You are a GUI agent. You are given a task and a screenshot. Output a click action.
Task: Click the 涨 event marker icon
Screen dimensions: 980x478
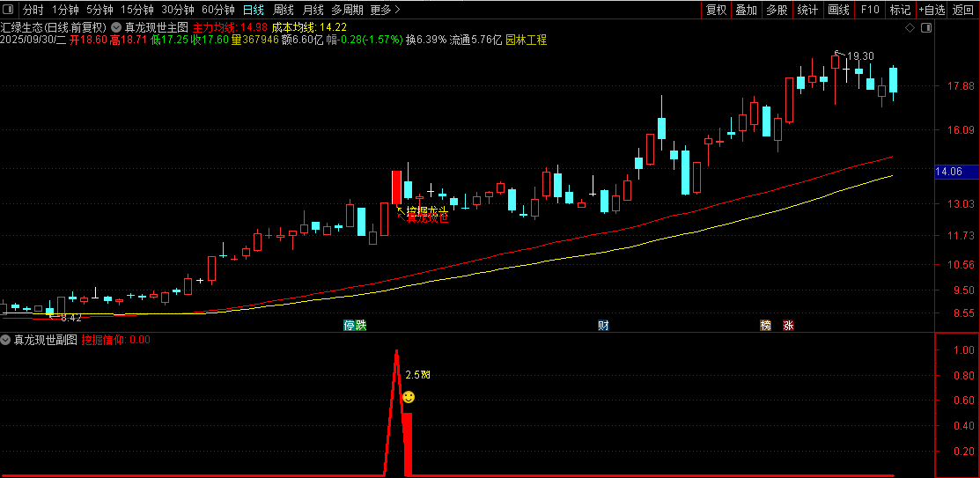point(789,325)
